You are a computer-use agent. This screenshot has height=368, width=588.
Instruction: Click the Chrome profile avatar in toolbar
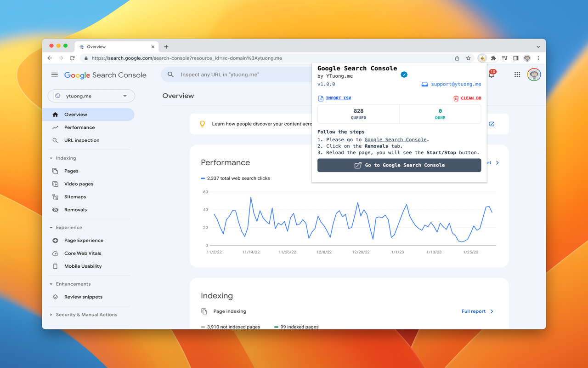tap(527, 58)
